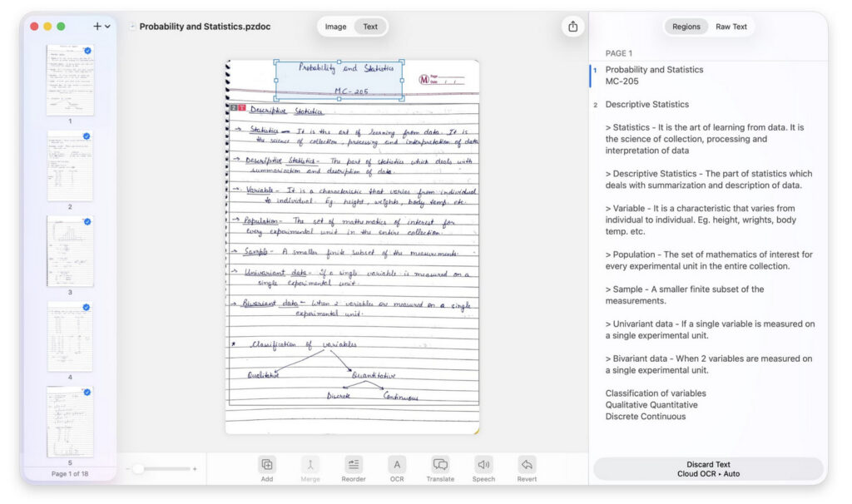Click the Revert icon

pyautogui.click(x=526, y=465)
